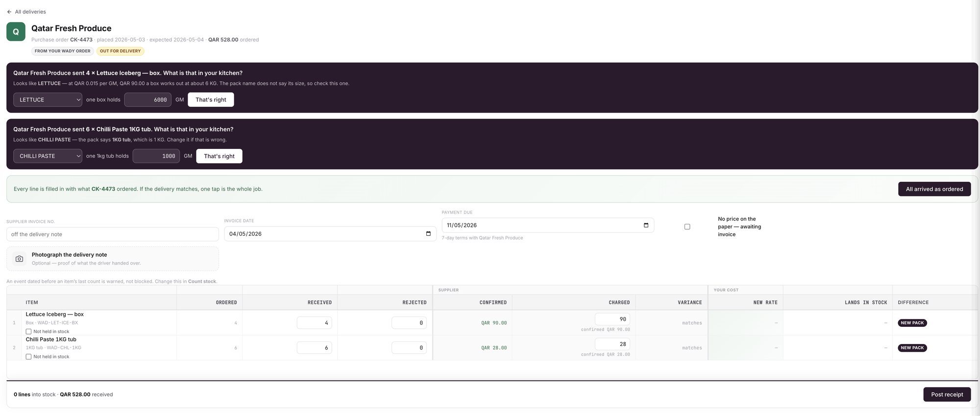Viewport: 980px width, 416px height.
Task: Click the tub weight field showing 1000
Action: pyautogui.click(x=156, y=156)
